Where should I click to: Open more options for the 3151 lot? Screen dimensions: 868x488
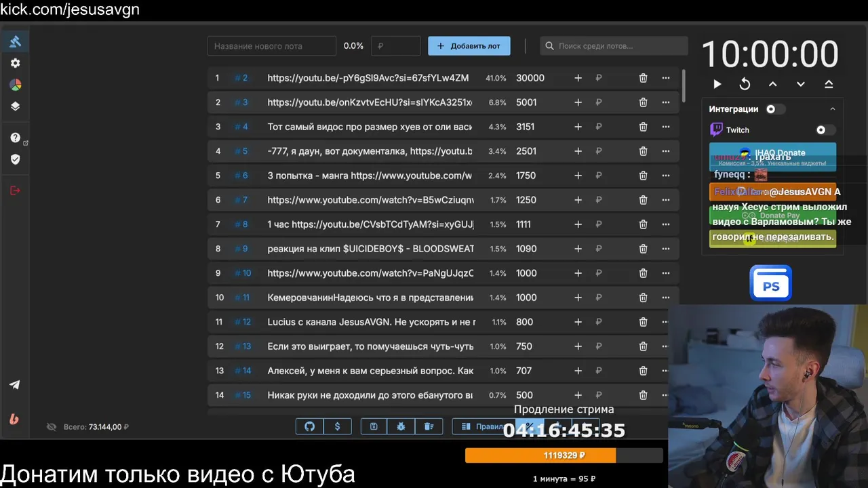click(x=666, y=127)
